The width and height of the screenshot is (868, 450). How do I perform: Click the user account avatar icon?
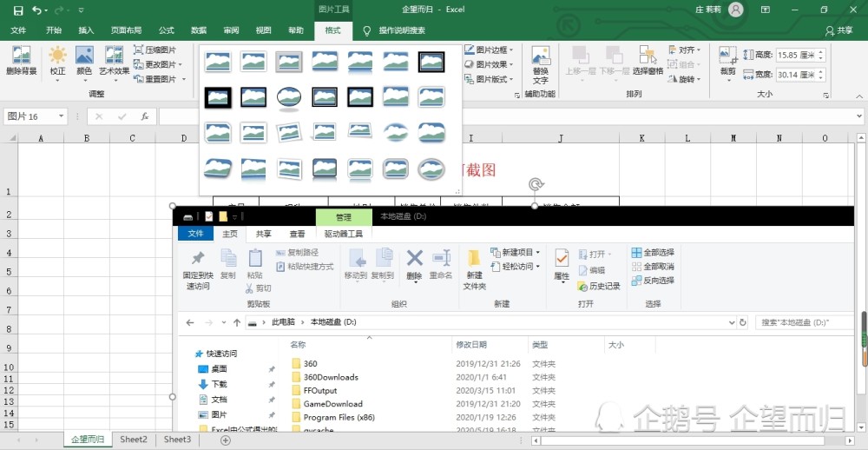(x=736, y=10)
